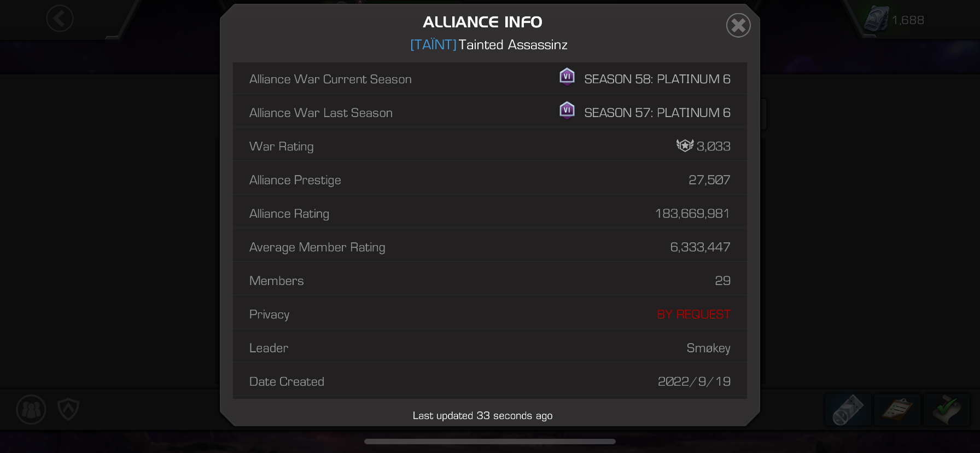Tap the Season 57 Platinum VI badge
Image resolution: width=980 pixels, height=453 pixels.
tap(567, 111)
